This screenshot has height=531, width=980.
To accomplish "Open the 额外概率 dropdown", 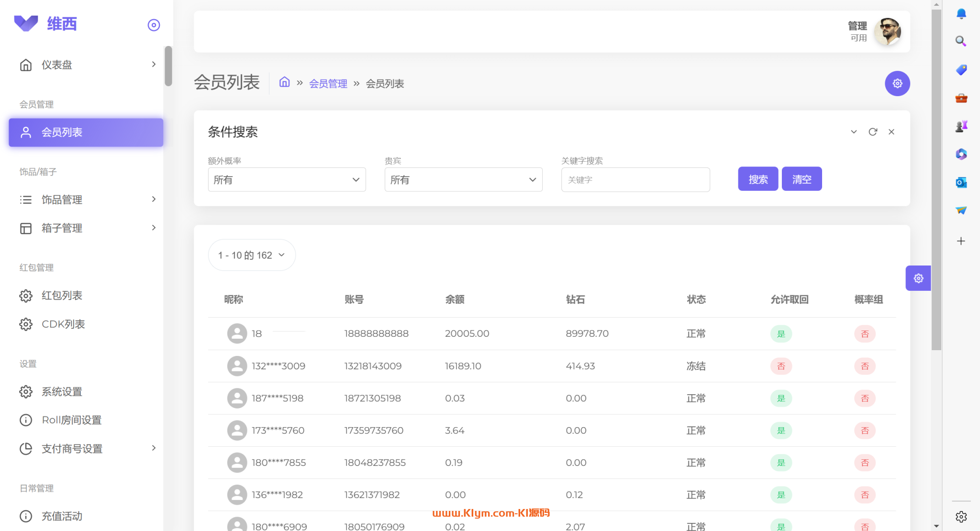I will [x=287, y=180].
